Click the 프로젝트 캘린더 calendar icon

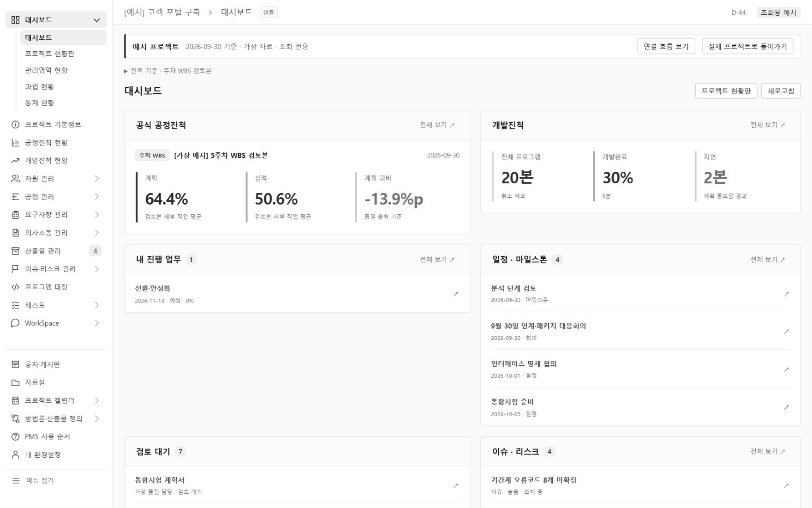(x=16, y=400)
